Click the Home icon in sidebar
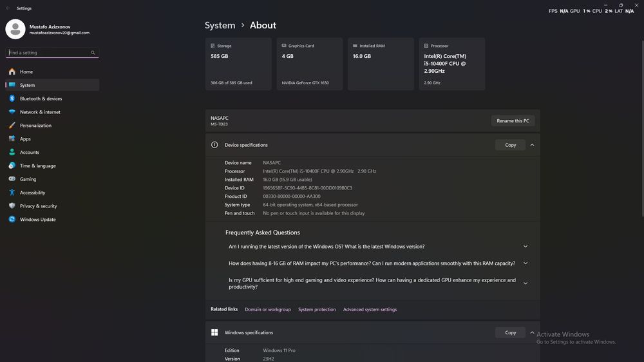 (x=12, y=71)
